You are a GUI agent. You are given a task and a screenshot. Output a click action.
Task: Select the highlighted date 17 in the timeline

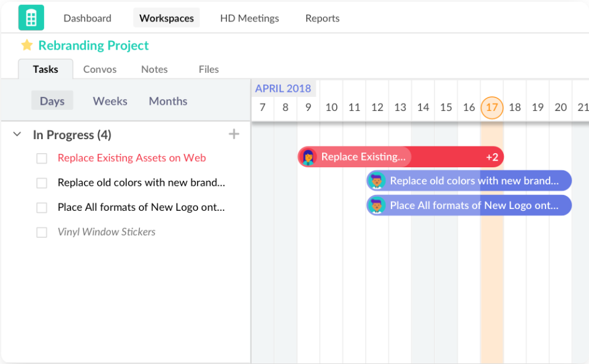(491, 107)
